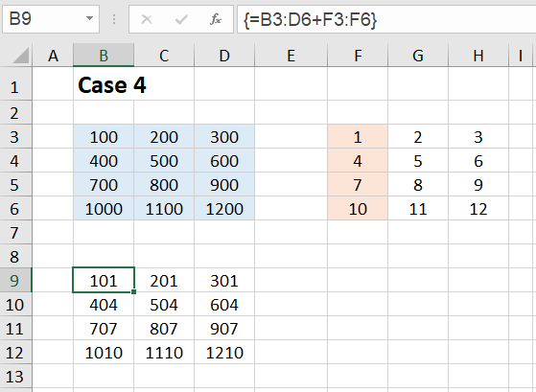Select column A header
This screenshot has width=536, height=392.
point(53,56)
